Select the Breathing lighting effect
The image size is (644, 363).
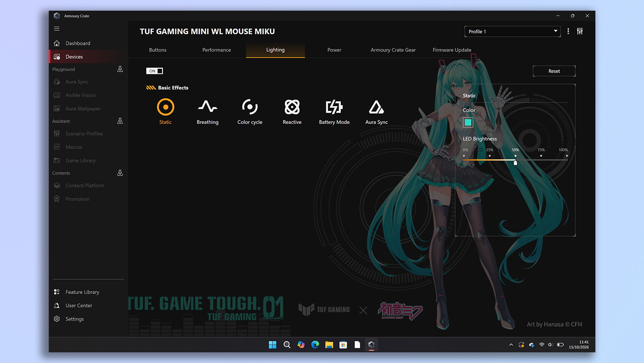click(208, 112)
